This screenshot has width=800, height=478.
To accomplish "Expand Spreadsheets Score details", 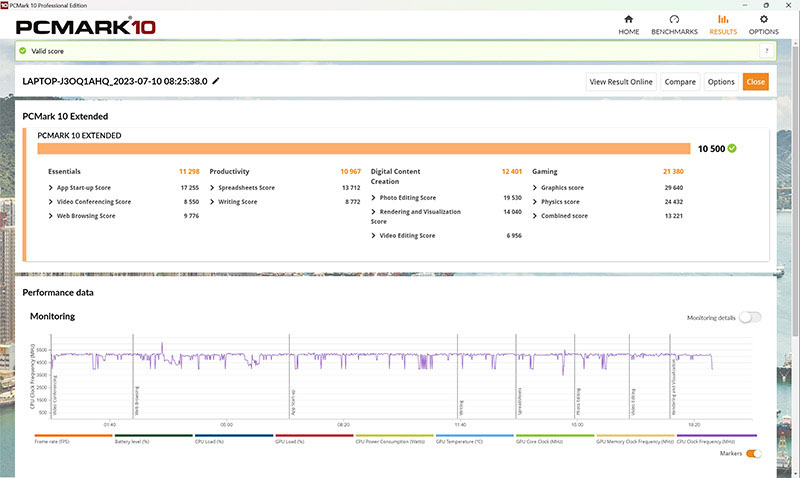I will click(x=212, y=188).
